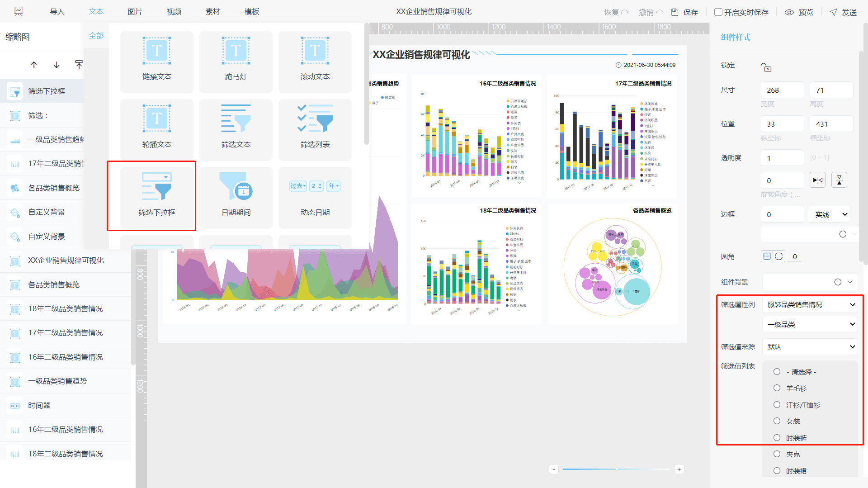Click the all-corners radius icon
Viewport: 868px width, 488px height.
tap(767, 256)
